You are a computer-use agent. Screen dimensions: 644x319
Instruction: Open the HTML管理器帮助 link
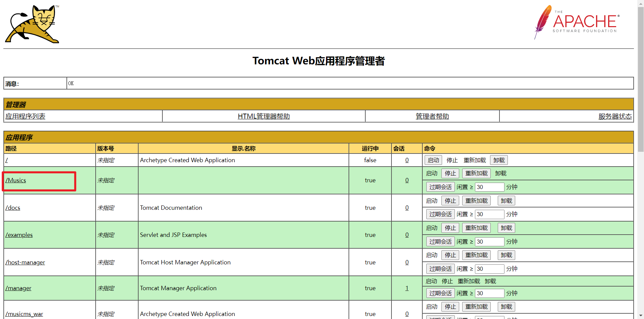coord(264,116)
